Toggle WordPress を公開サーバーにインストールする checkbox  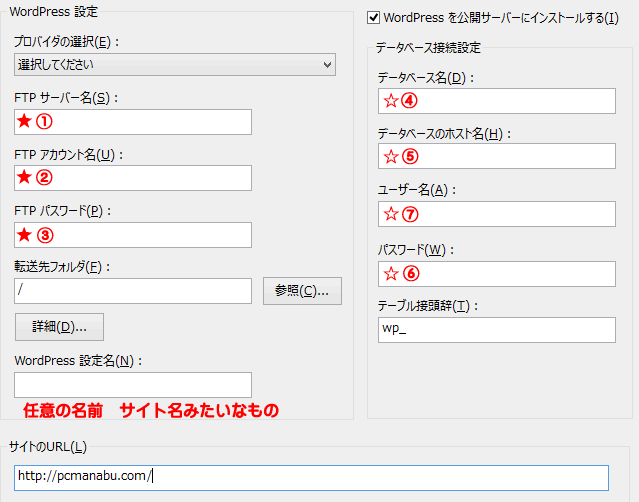point(373,18)
